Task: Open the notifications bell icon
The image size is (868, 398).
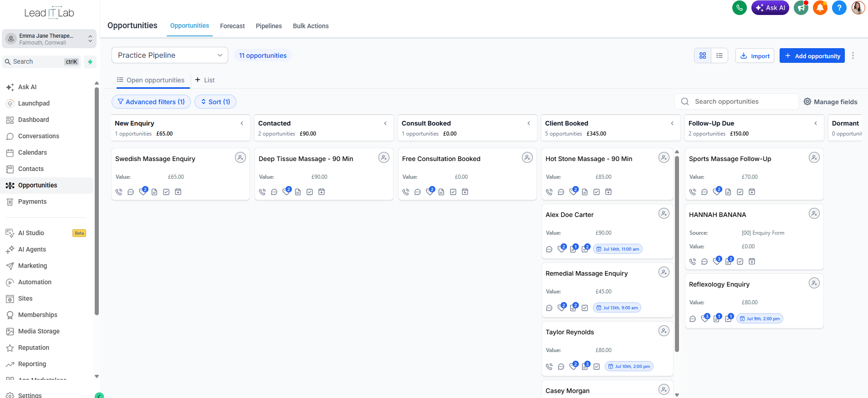Action: [x=820, y=8]
